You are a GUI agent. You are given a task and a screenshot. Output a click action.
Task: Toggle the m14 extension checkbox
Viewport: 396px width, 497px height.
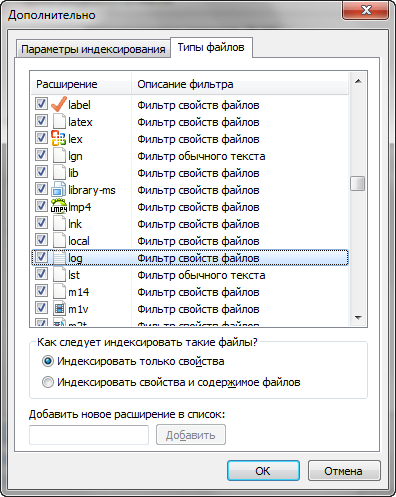(41, 290)
